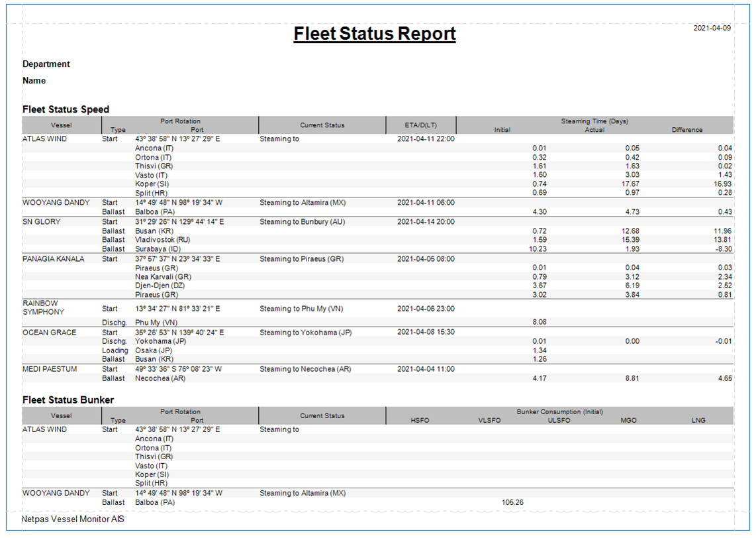Select status Steaming to Bunbury (AU)
Screen dimensions: 756x538
tap(303, 222)
